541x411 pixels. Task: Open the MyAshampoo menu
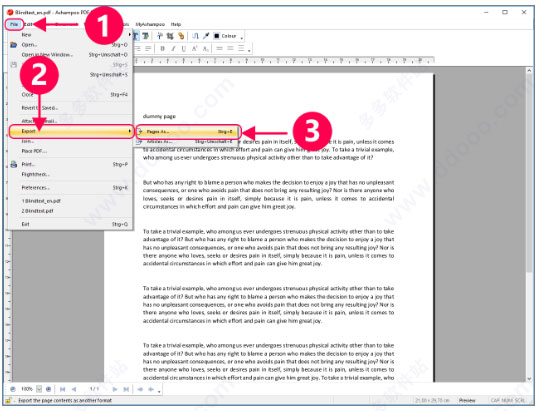tap(150, 25)
